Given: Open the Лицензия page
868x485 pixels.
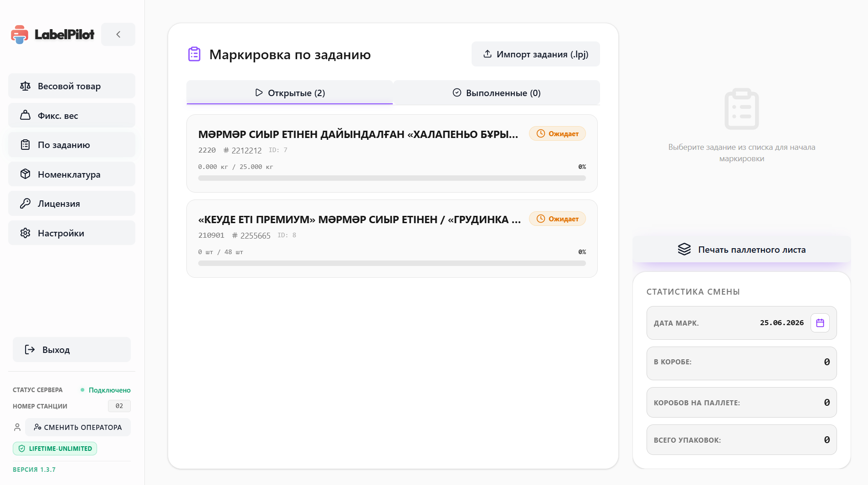Looking at the screenshot, I should point(72,204).
